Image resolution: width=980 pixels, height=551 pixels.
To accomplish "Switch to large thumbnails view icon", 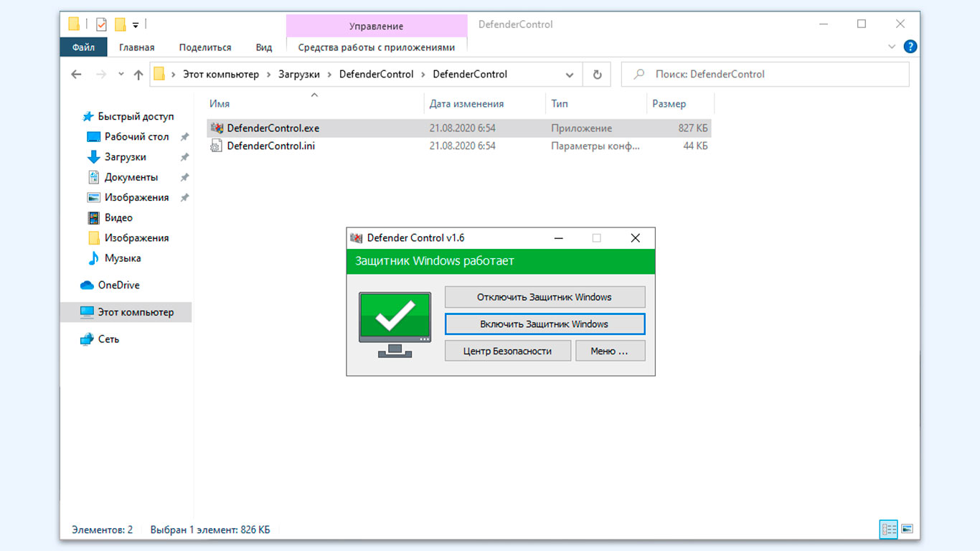I will point(908,529).
